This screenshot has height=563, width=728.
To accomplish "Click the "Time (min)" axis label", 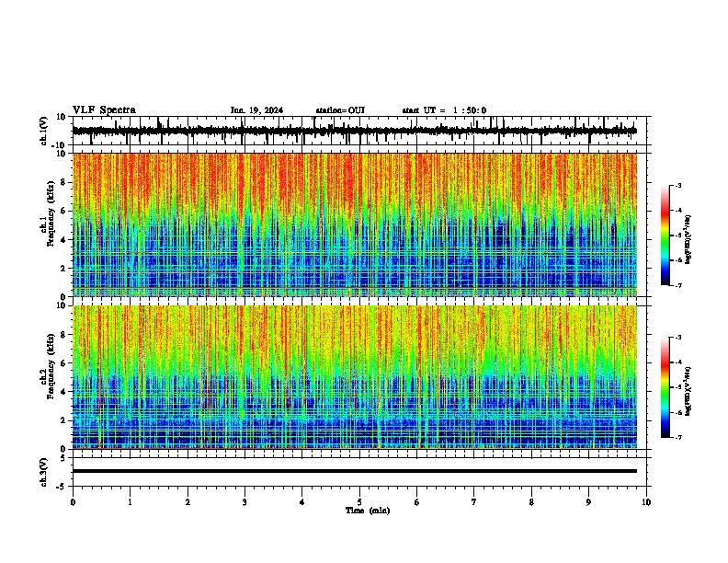I will point(368,511).
